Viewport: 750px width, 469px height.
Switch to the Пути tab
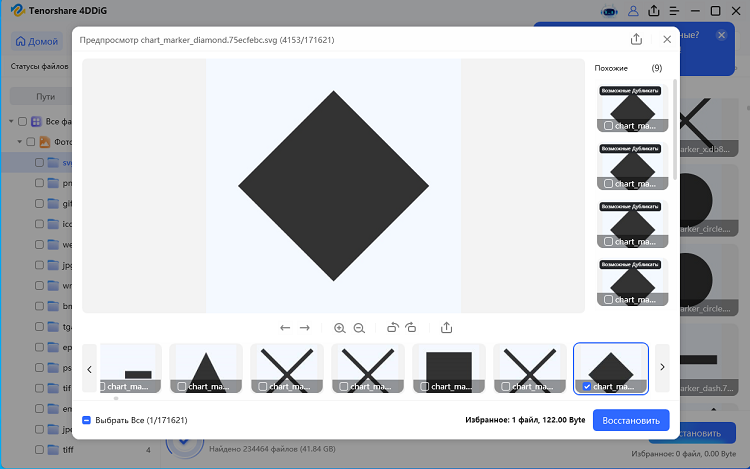pyautogui.click(x=45, y=97)
